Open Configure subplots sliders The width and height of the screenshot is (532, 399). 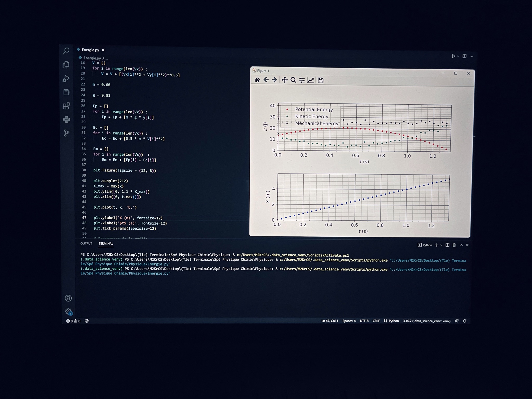[302, 80]
